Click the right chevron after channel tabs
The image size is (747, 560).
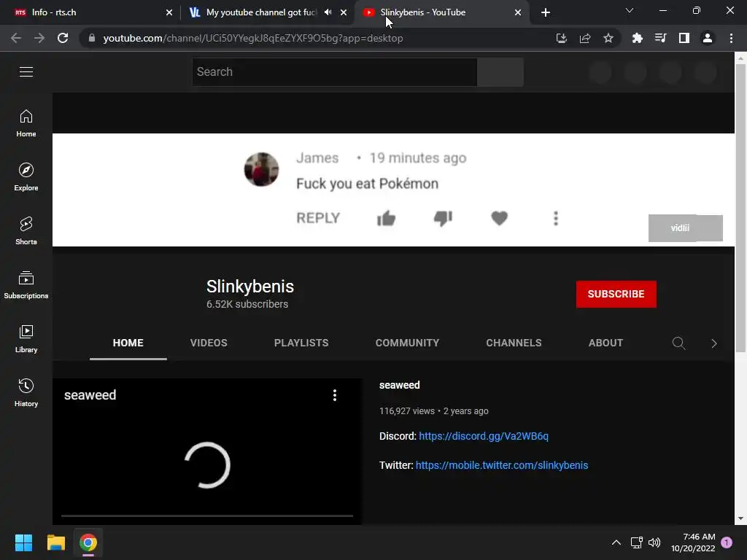(713, 343)
